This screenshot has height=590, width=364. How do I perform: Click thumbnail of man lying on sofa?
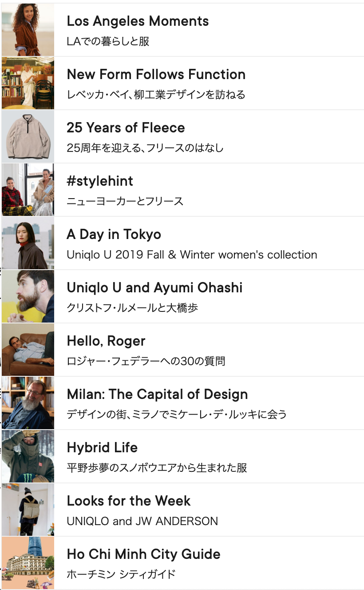[28, 350]
